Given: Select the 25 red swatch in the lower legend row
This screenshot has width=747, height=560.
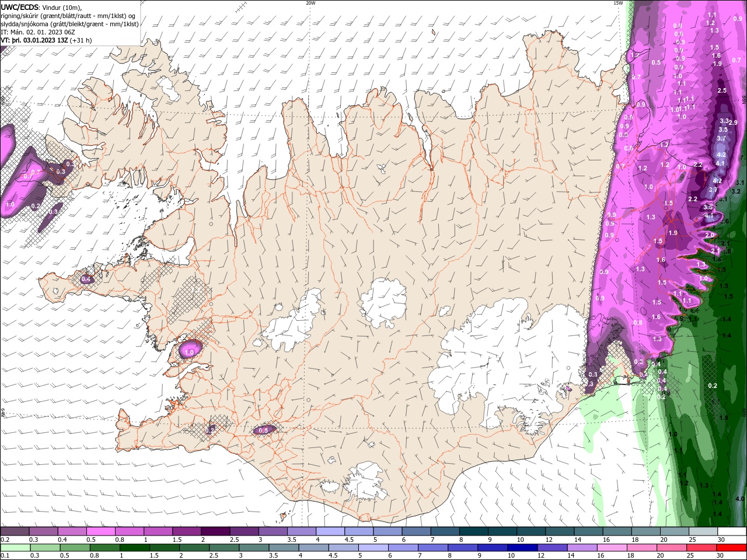Looking at the screenshot, I should pyautogui.click(x=701, y=548).
